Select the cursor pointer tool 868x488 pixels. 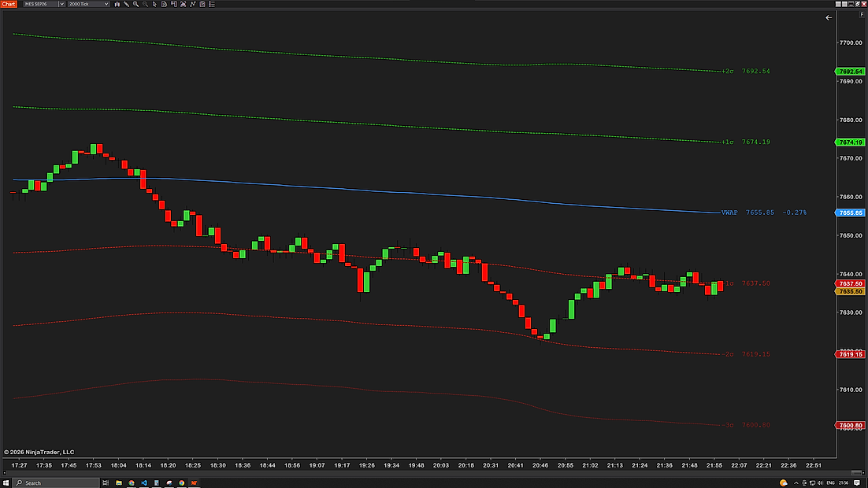tap(154, 4)
